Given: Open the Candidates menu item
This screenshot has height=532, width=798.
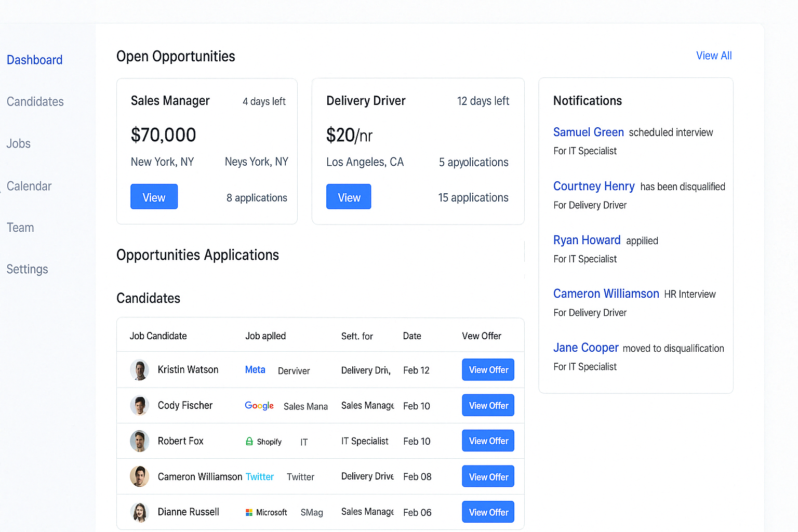Looking at the screenshot, I should pos(35,102).
